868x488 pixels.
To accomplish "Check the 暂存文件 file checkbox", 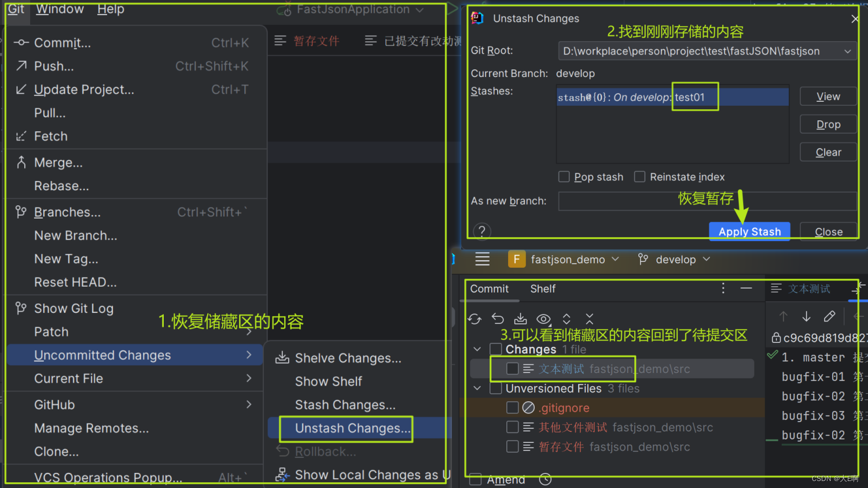I will click(x=512, y=447).
